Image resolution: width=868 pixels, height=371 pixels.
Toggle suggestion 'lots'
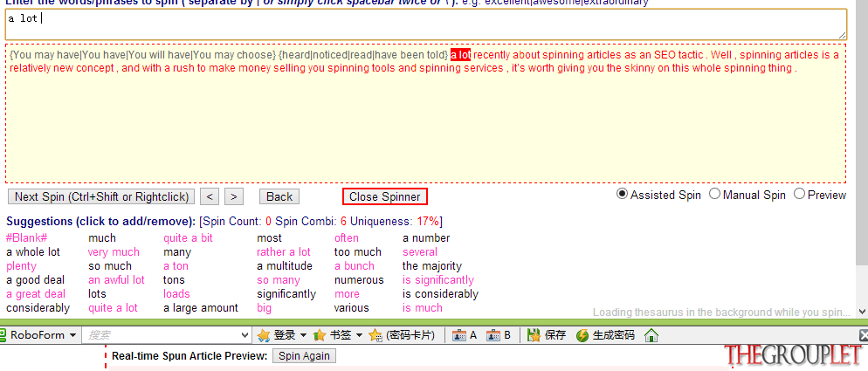click(97, 294)
